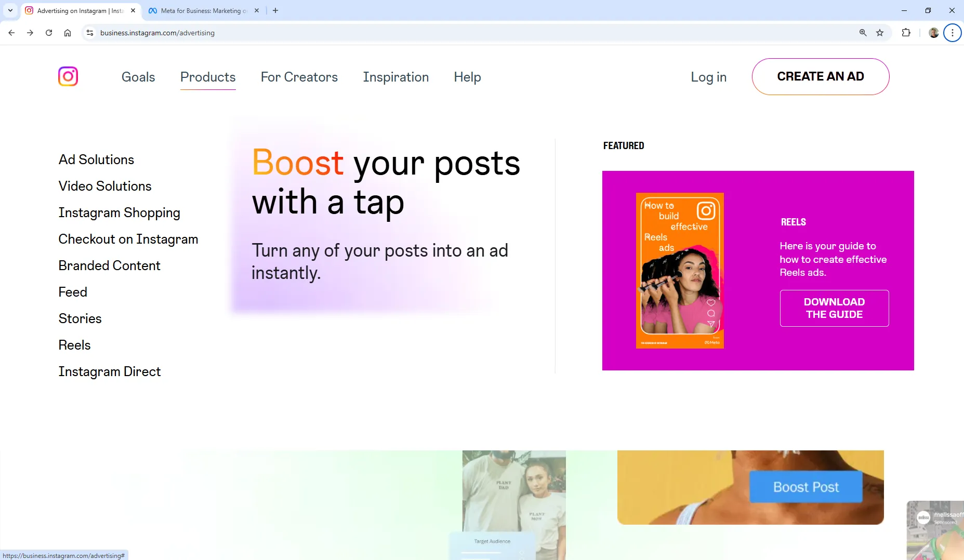Screen dimensions: 964x560
Task: Open Ad Solutions link
Action: tap(96, 159)
